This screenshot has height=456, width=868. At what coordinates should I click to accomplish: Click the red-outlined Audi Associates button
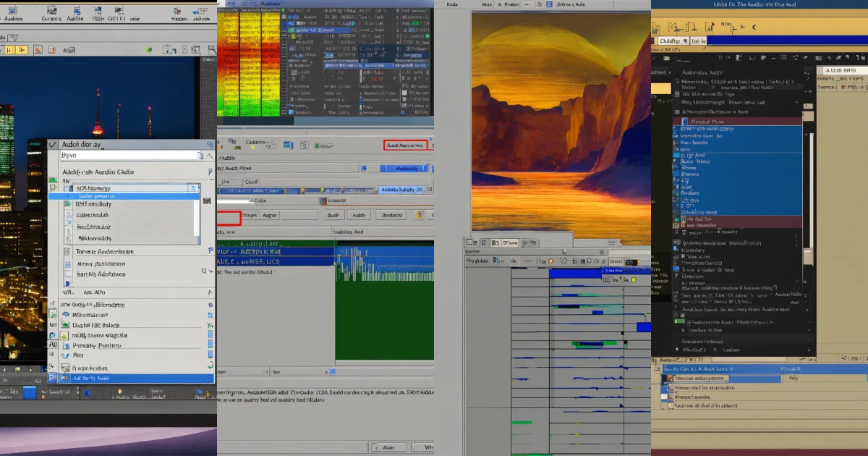pos(406,145)
